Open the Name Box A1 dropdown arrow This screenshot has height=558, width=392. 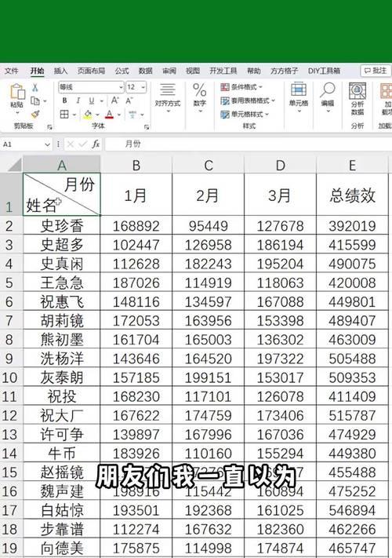click(x=47, y=144)
